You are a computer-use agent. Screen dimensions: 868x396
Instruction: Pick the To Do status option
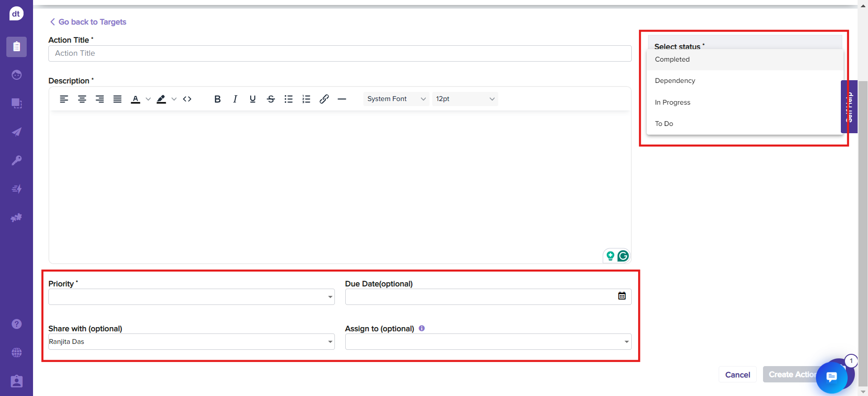664,124
